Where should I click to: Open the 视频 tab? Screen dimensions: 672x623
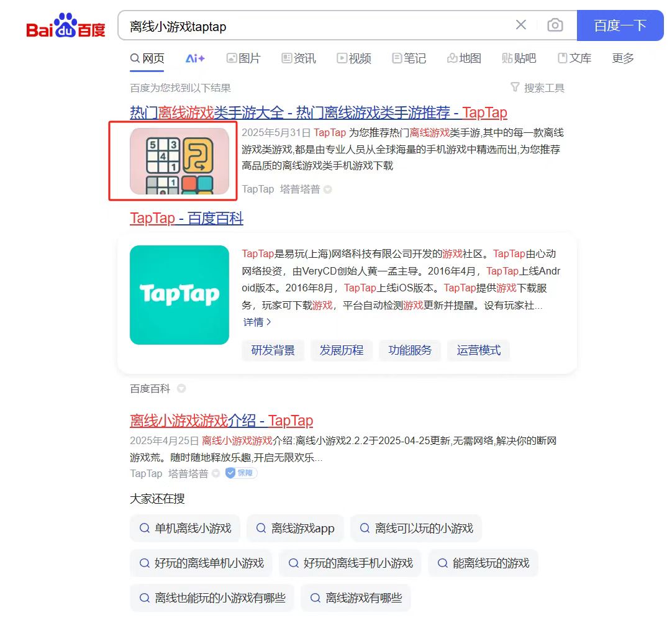[354, 58]
